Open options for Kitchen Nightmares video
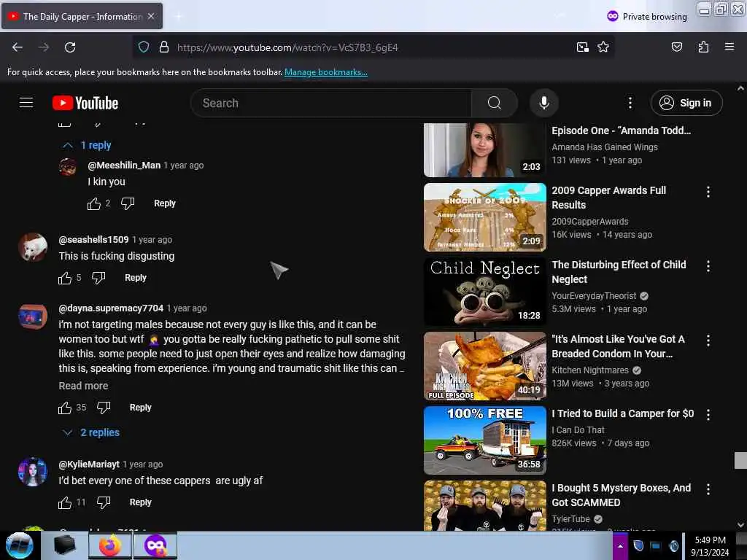Screen dimensions: 747x560 [x=708, y=341]
